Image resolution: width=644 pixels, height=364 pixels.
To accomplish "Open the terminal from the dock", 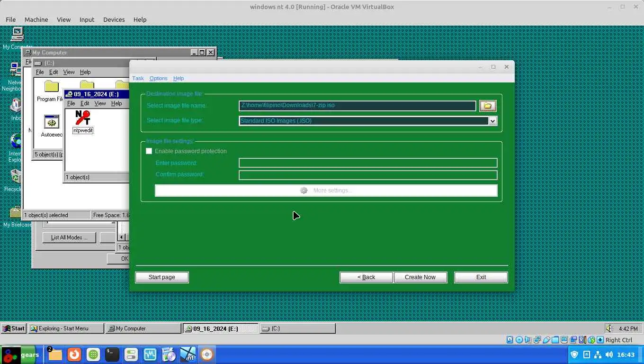I will coord(112,355).
